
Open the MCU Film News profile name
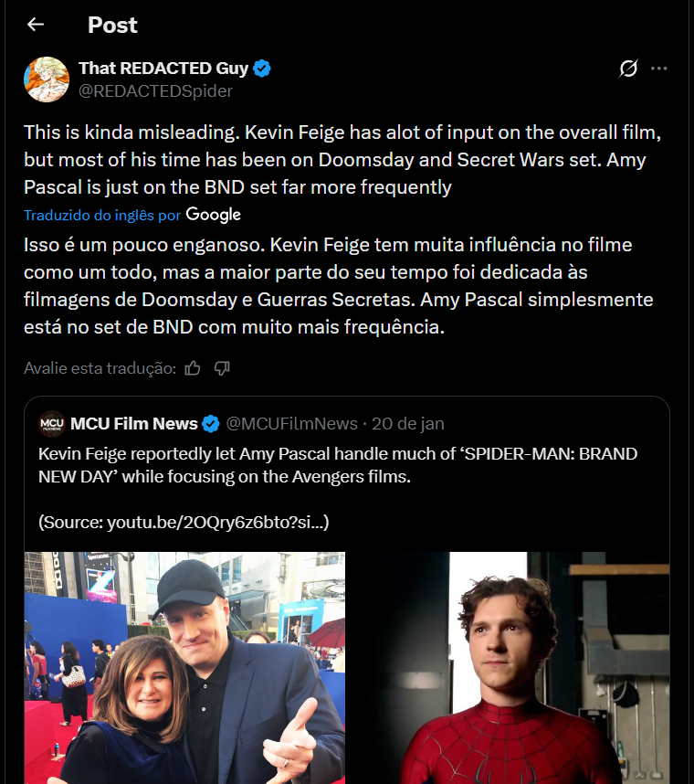coord(133,424)
